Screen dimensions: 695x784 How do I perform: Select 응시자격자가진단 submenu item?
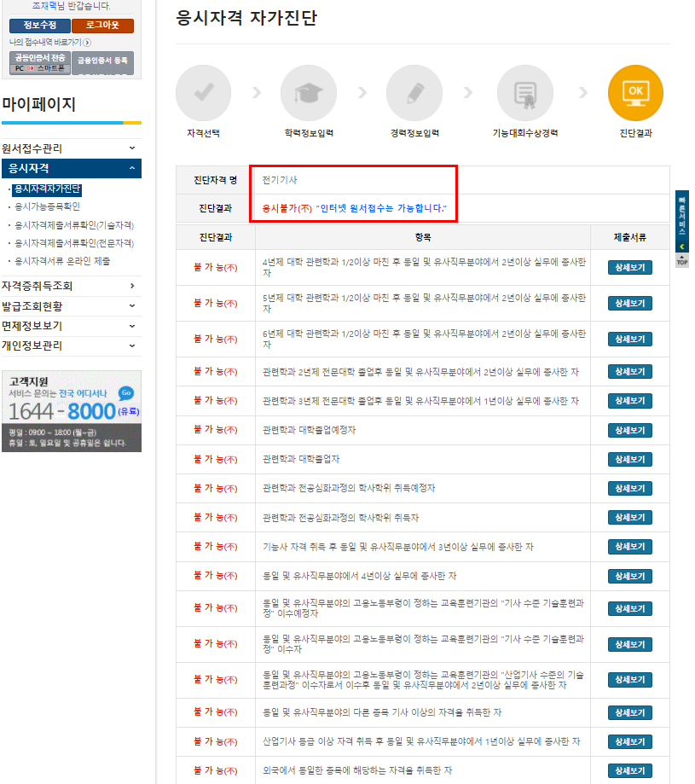click(x=47, y=189)
